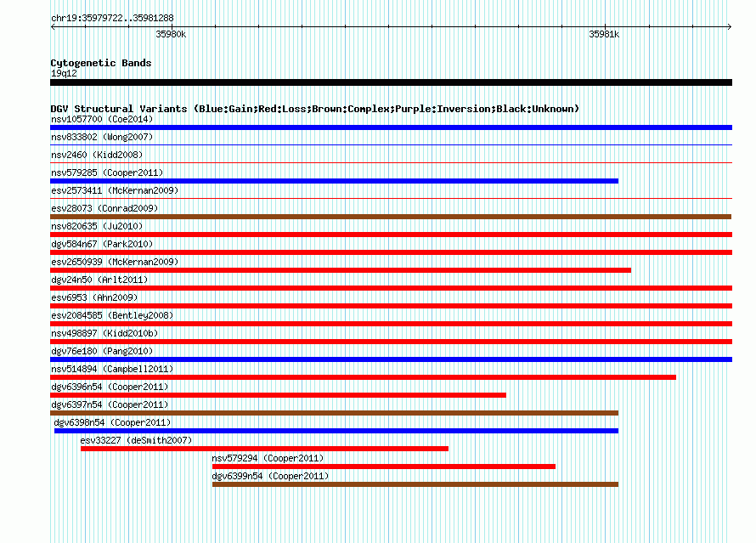Open the esv2650939 (McKernan2009) label
The image size is (756, 543).
pos(115,262)
